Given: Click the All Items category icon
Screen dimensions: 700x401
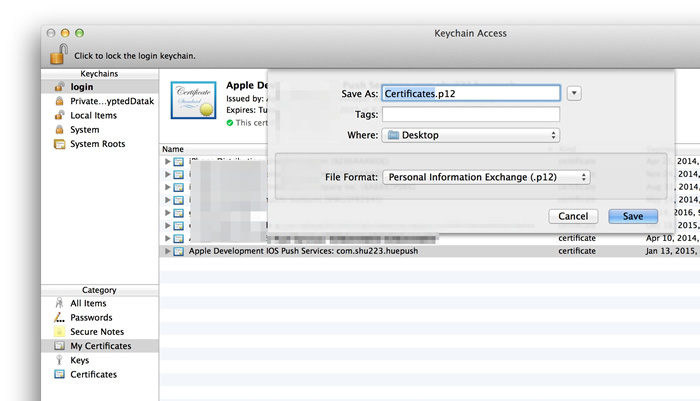Looking at the screenshot, I should click(x=59, y=303).
